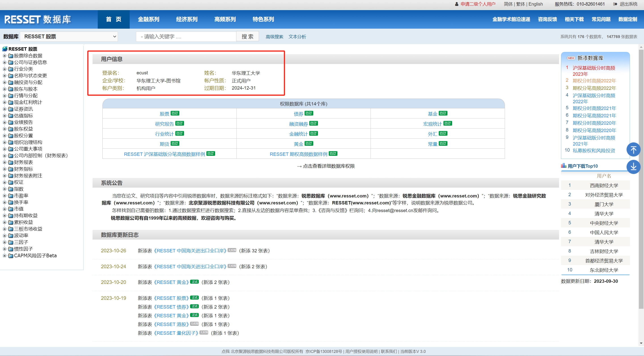Open the 高级搜索 link
644x356 pixels.
(x=274, y=37)
